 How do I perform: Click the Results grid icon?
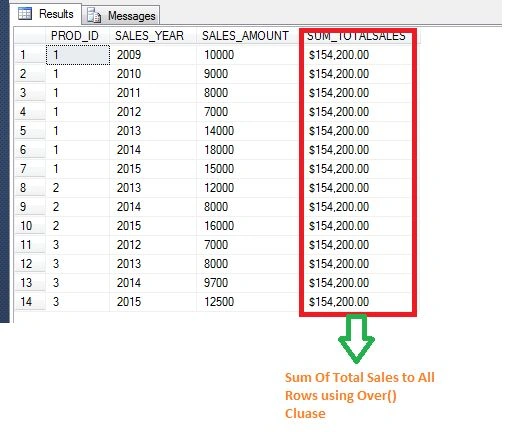tap(25, 14)
